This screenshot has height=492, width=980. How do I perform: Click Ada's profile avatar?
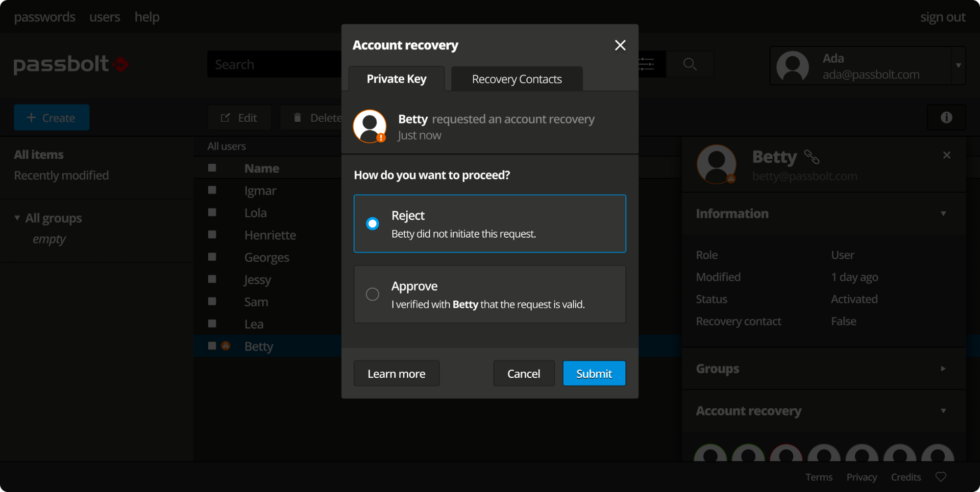click(793, 66)
